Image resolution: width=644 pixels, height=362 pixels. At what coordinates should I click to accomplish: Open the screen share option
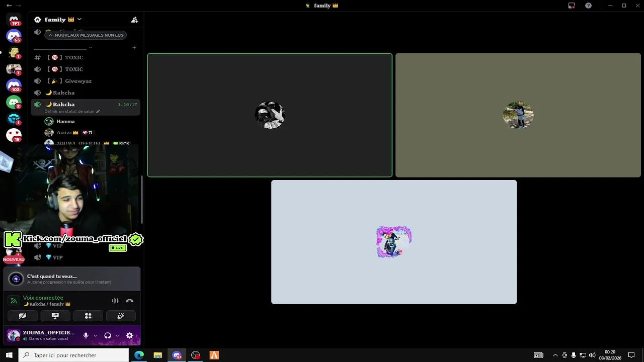click(55, 316)
